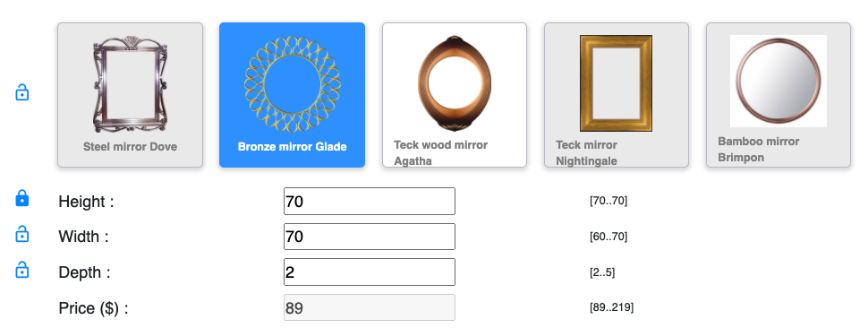Click the round bamboo mirror image
This screenshot has height=328, width=868.
click(779, 81)
